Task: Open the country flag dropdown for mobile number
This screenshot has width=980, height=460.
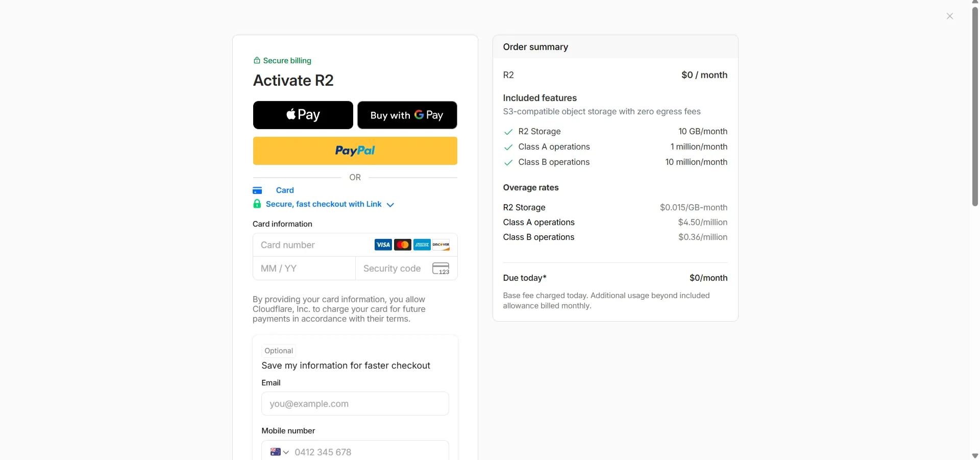Action: coord(279,452)
